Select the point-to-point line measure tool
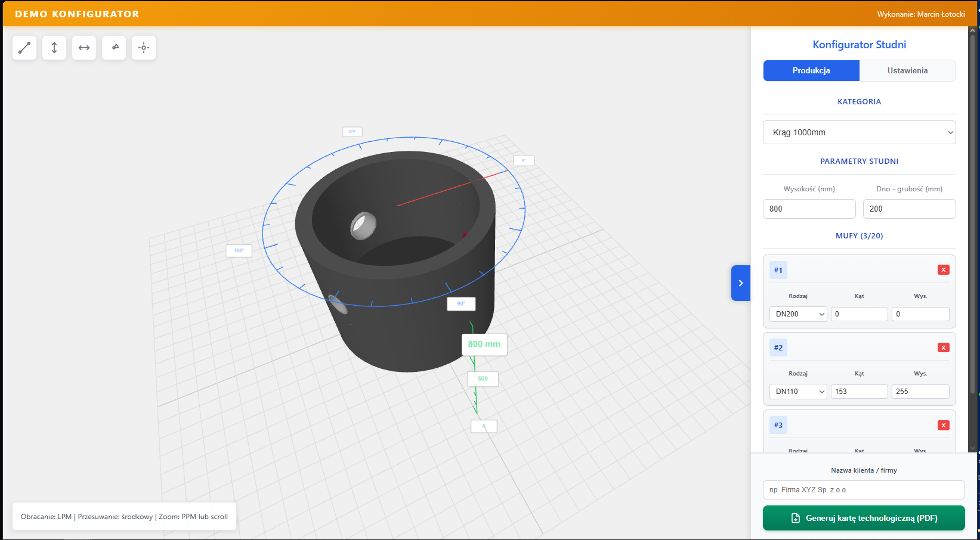 point(24,48)
